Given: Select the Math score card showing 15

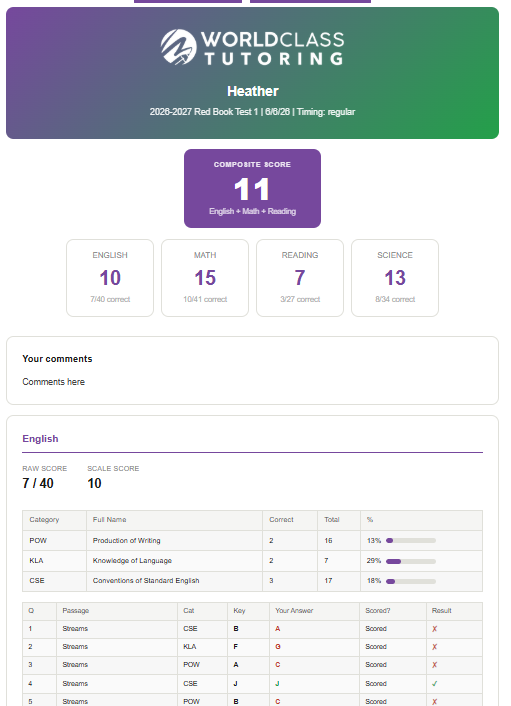Looking at the screenshot, I should point(205,278).
